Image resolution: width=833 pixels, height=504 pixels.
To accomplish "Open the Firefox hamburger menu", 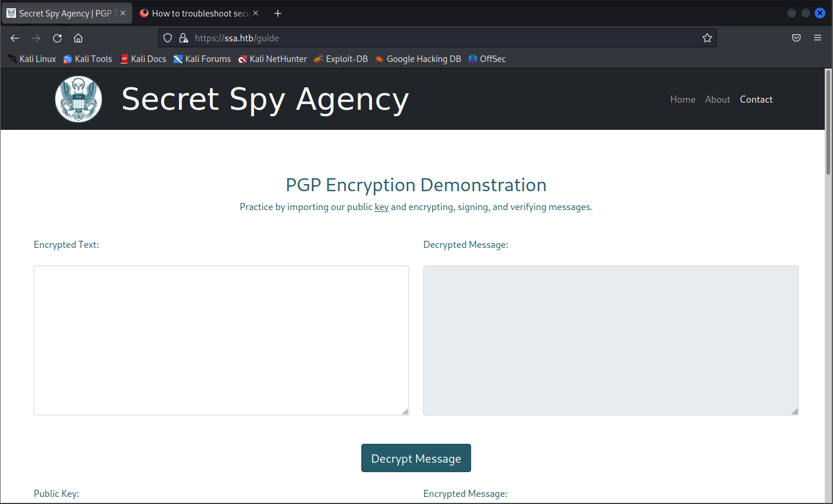I will (817, 38).
